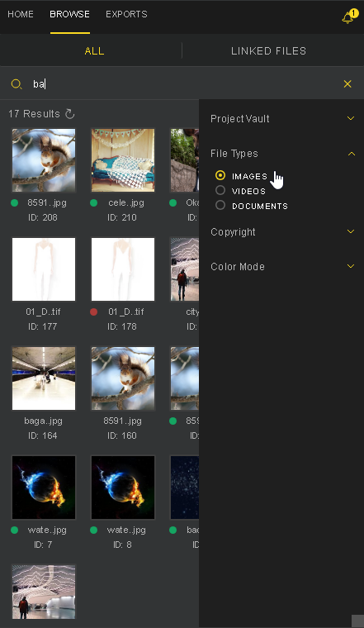
Task: Click red status dot of 01_D.tif ID 178
Action: click(93, 312)
